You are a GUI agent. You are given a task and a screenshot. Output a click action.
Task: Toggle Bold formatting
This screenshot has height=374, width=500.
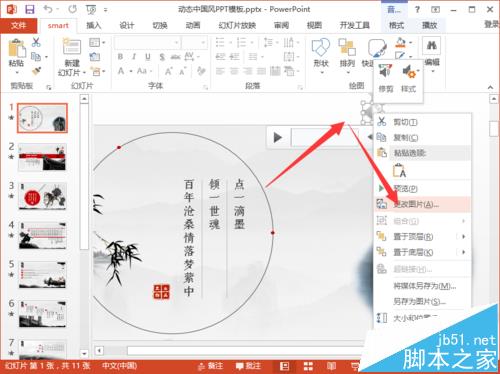pyautogui.click(x=120, y=57)
